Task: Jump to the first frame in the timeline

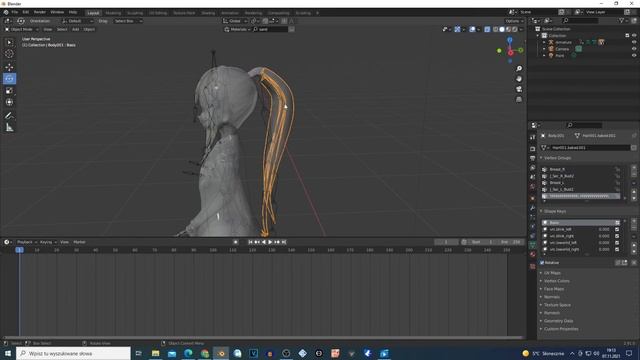Action: click(x=251, y=242)
